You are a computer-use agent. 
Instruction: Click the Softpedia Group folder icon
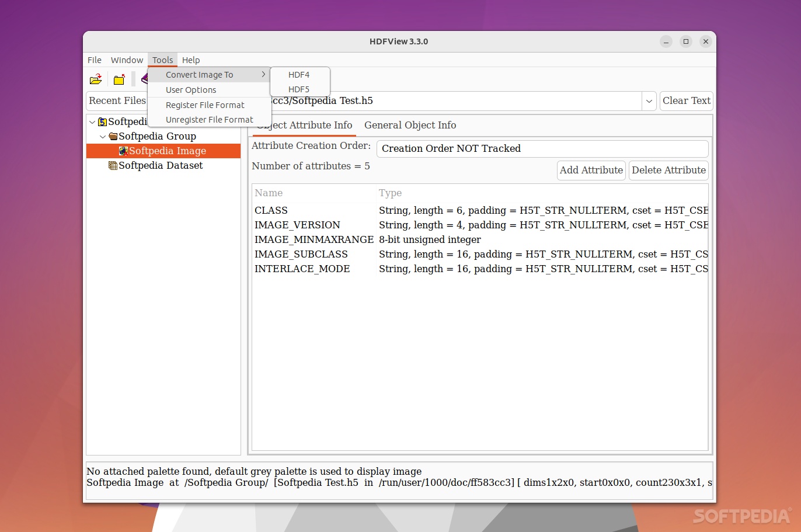(x=113, y=136)
